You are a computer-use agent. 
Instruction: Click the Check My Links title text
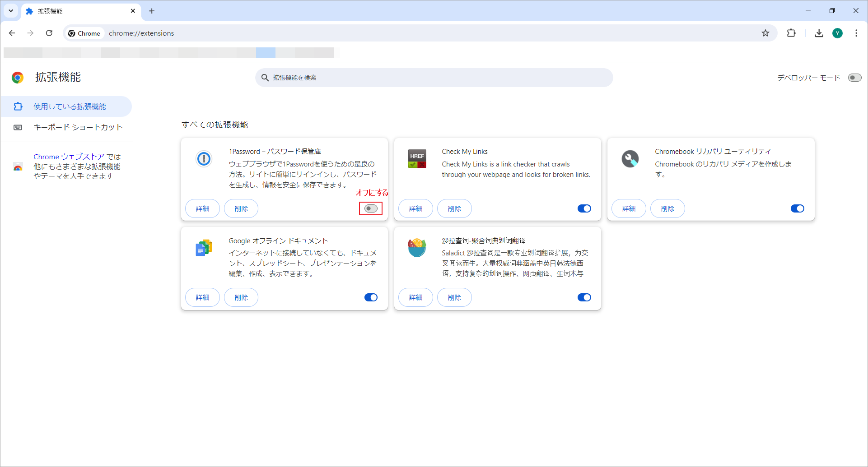(x=465, y=152)
